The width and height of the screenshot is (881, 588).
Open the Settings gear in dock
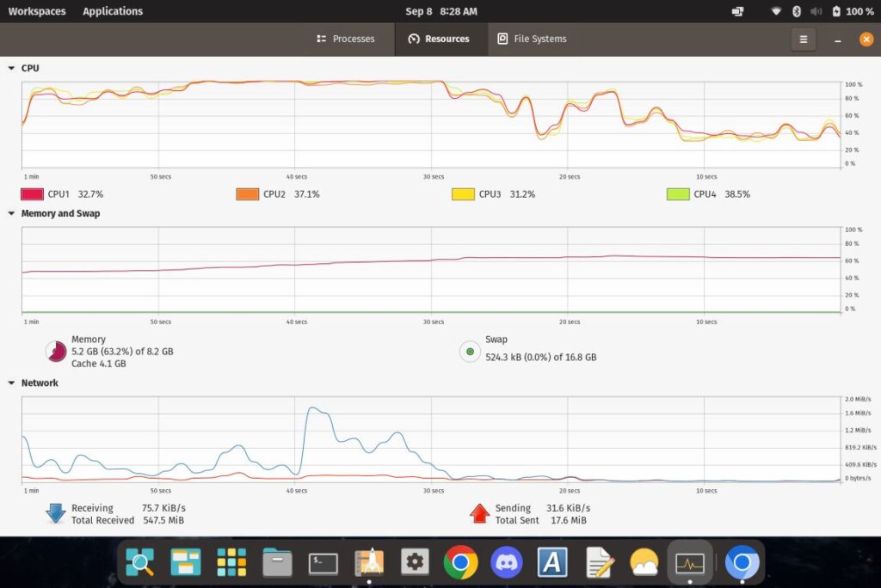point(415,563)
